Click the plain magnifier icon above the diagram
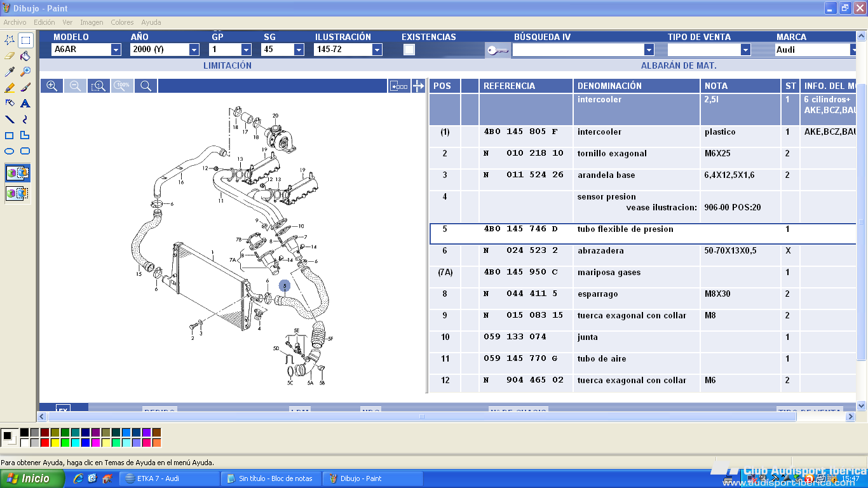868x488 pixels. [146, 86]
